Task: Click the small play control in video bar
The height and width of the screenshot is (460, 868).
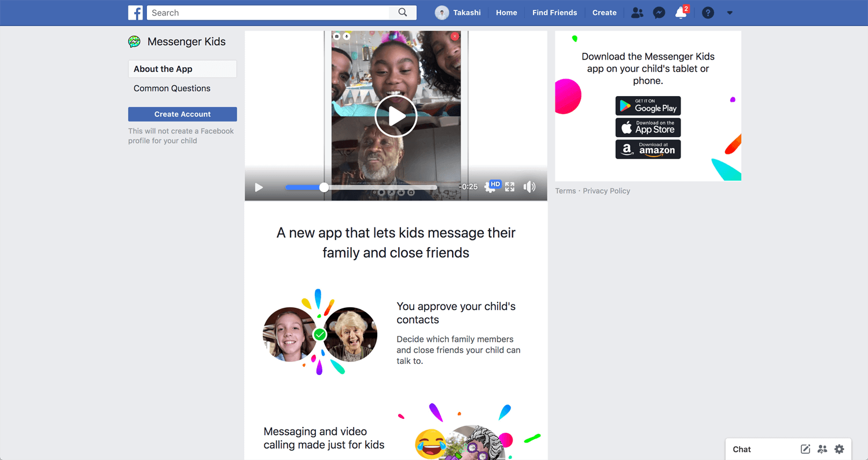Action: tap(259, 187)
